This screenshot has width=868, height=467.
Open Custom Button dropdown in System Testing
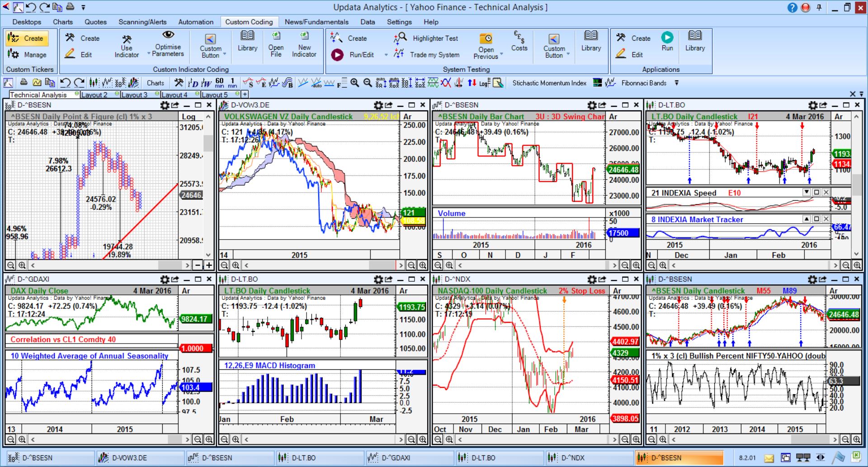(x=568, y=55)
